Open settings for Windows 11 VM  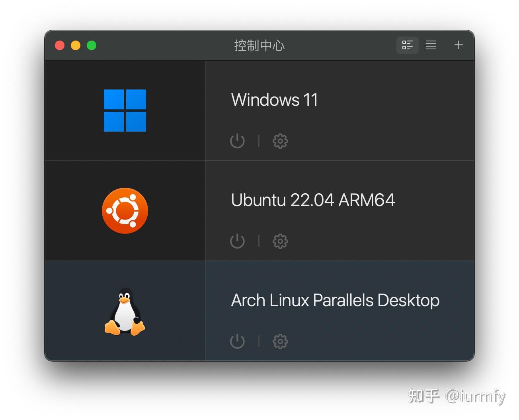tap(280, 141)
